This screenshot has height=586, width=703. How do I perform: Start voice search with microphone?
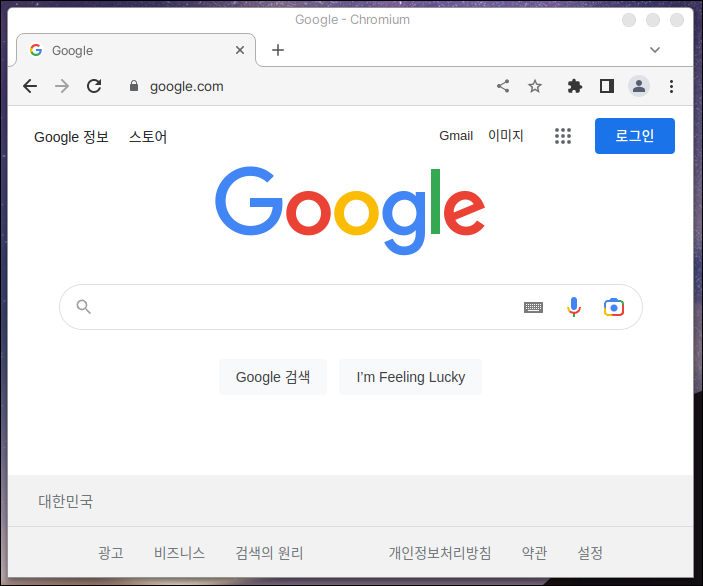[574, 307]
